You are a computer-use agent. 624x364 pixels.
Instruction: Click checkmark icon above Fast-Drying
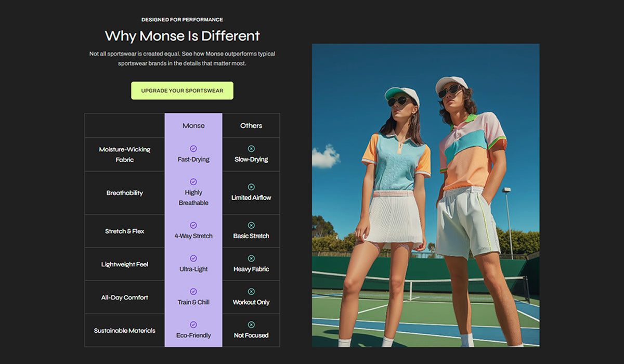193,149
